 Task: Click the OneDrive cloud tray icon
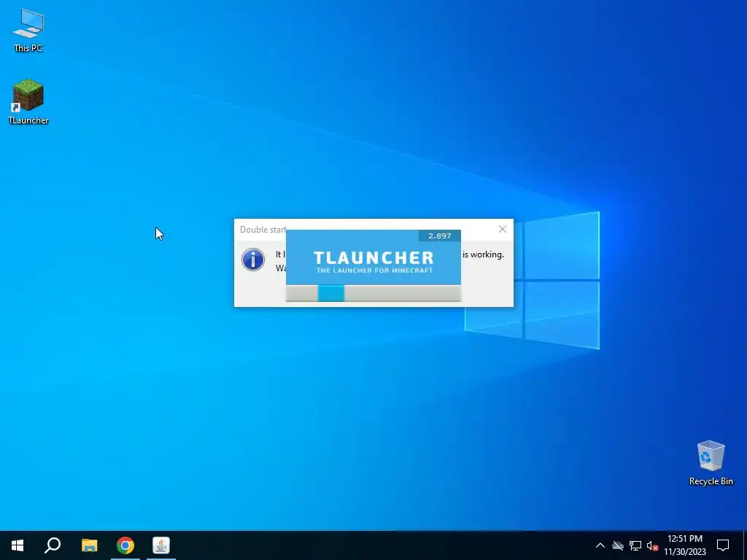[618, 545]
